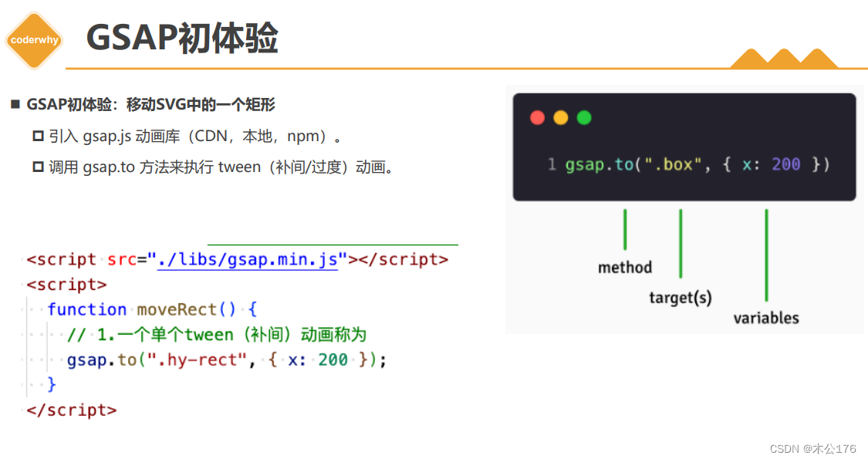
Task: Click the yellow dot in code window
Action: pyautogui.click(x=561, y=118)
